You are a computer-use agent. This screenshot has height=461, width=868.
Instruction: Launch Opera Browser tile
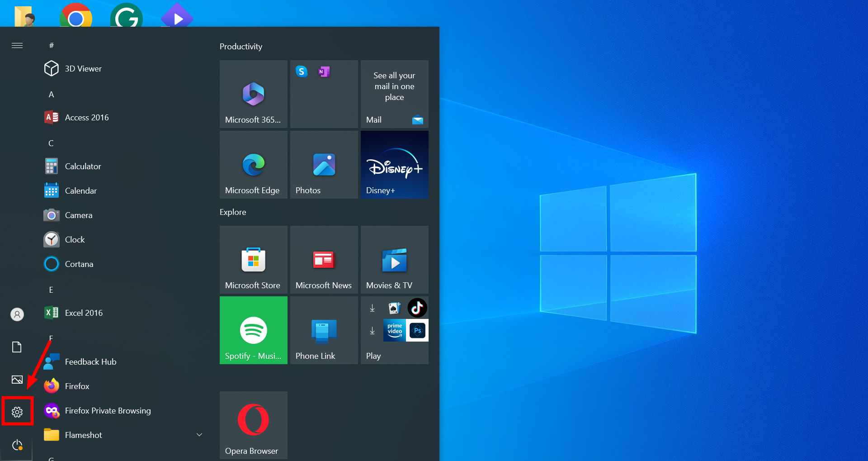253,425
